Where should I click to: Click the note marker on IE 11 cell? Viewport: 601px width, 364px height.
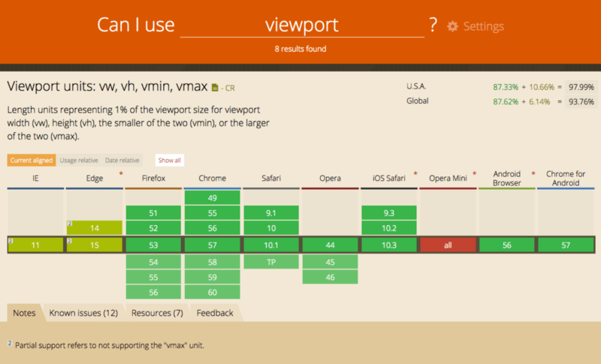11,241
